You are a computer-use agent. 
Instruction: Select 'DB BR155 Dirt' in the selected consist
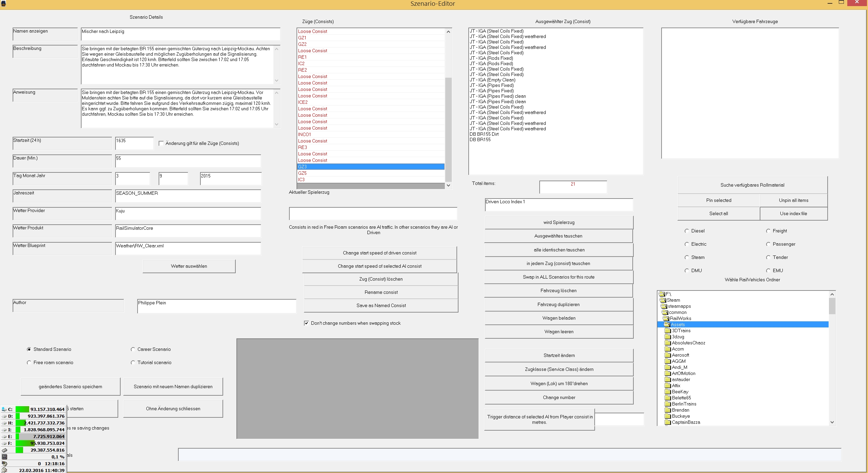click(x=484, y=134)
